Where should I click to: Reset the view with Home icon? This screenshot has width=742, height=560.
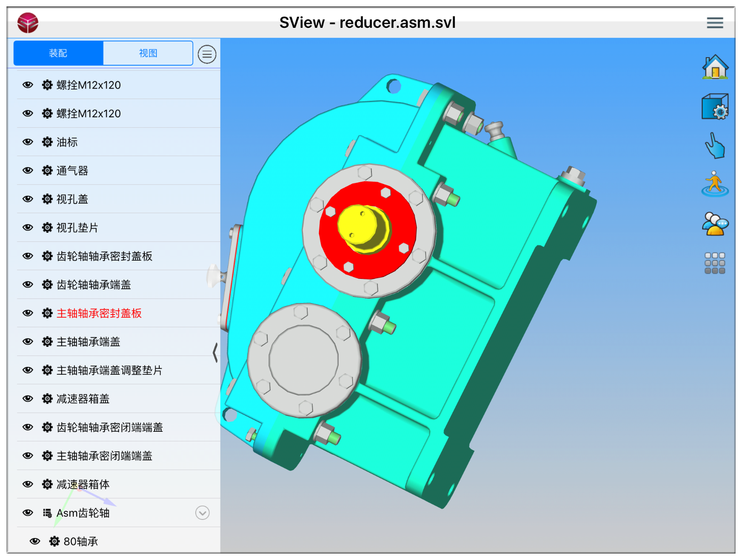715,67
